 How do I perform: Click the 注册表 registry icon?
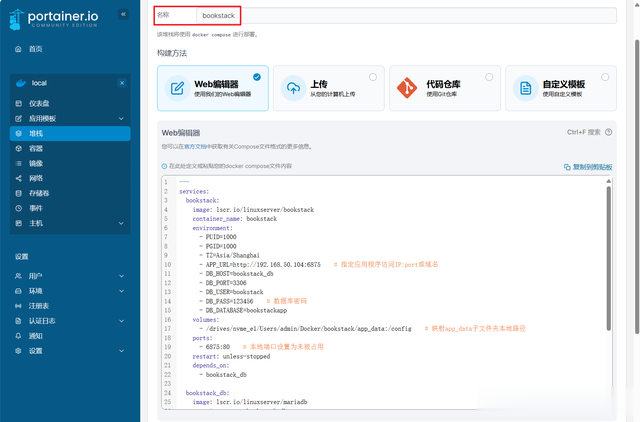pyautogui.click(x=18, y=306)
